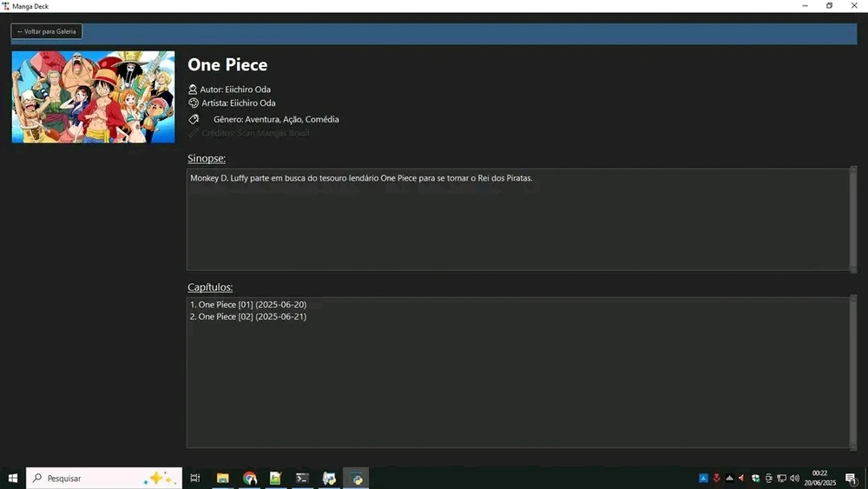Select chapter One Piece [02] from list

pos(248,317)
